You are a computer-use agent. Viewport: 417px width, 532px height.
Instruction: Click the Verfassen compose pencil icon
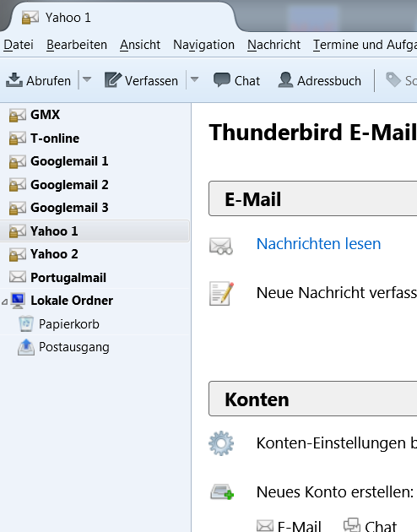coord(112,80)
